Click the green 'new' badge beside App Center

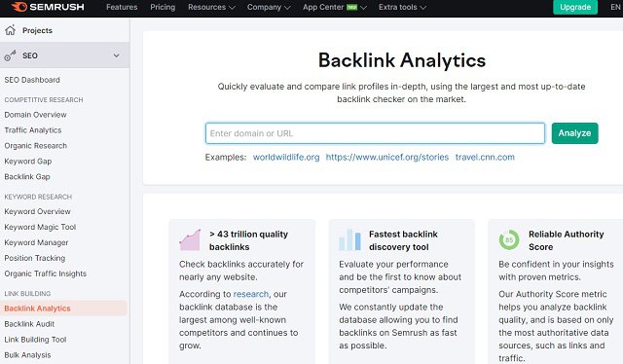(x=351, y=7)
